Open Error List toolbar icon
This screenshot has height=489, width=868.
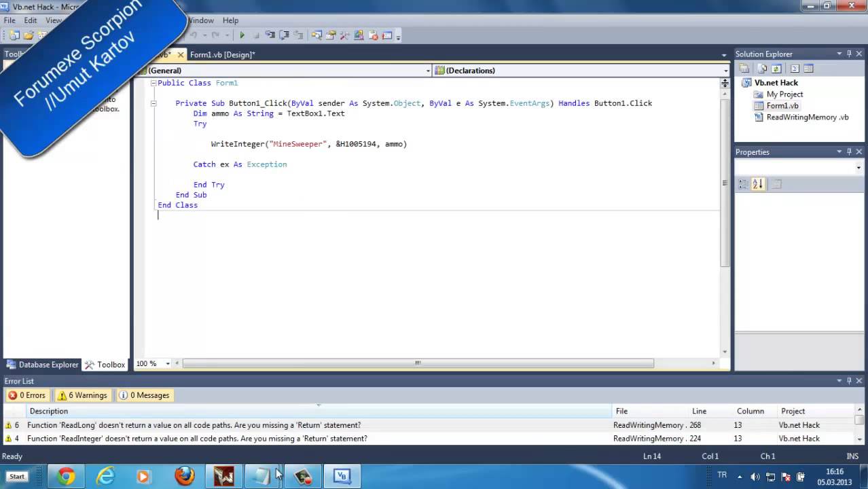(x=373, y=35)
